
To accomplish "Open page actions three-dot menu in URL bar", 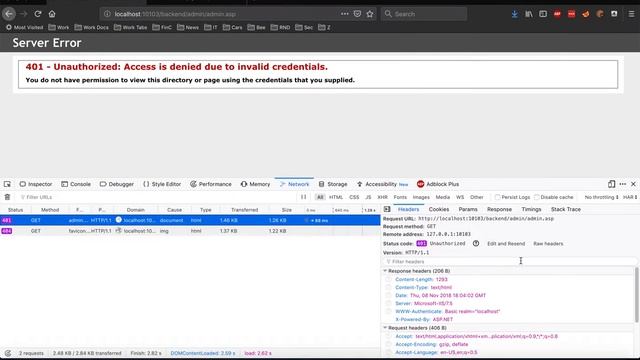I will 344,14.
